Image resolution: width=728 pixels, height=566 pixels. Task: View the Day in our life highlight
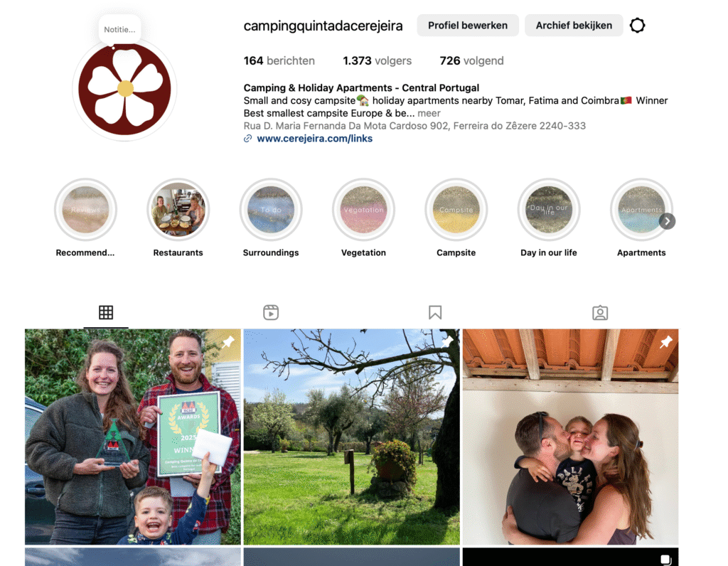pyautogui.click(x=549, y=210)
